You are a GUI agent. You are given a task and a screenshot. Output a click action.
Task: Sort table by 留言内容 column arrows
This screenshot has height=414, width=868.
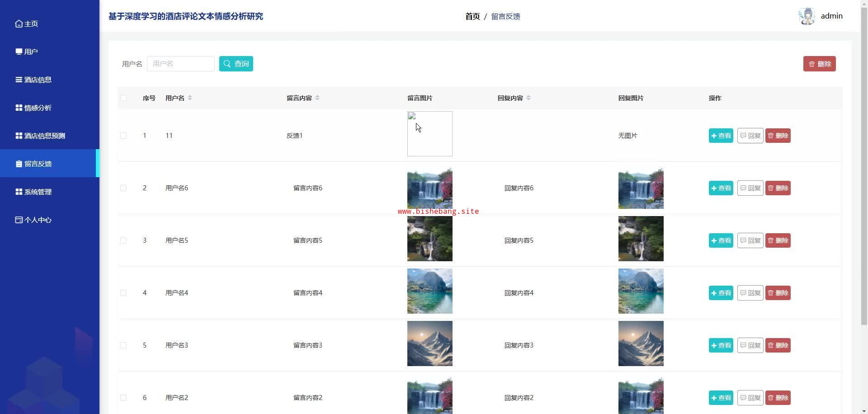tap(317, 98)
